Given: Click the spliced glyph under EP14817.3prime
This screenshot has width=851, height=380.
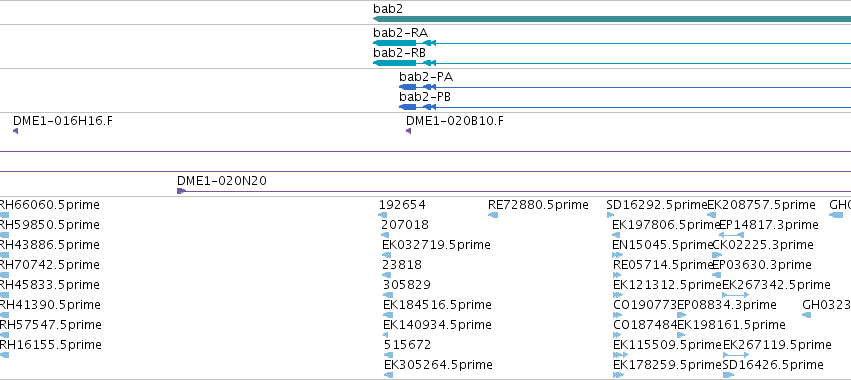Looking at the screenshot, I should pos(731,235).
